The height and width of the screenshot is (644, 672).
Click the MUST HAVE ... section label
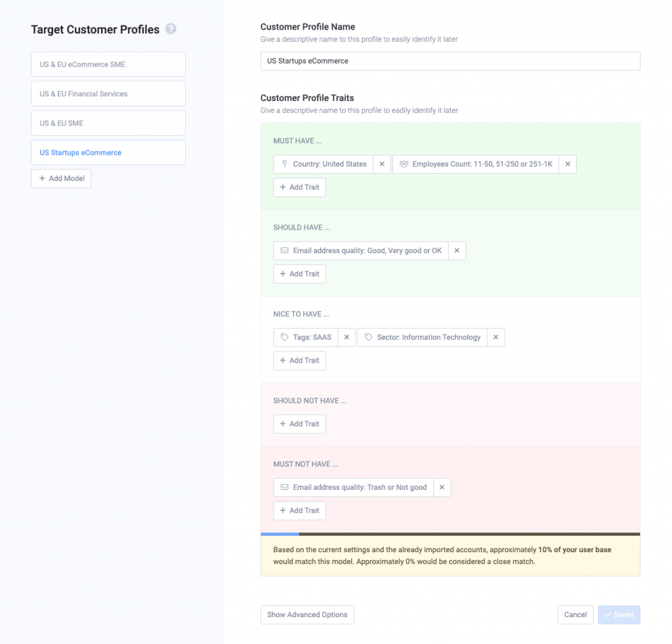pyautogui.click(x=297, y=141)
